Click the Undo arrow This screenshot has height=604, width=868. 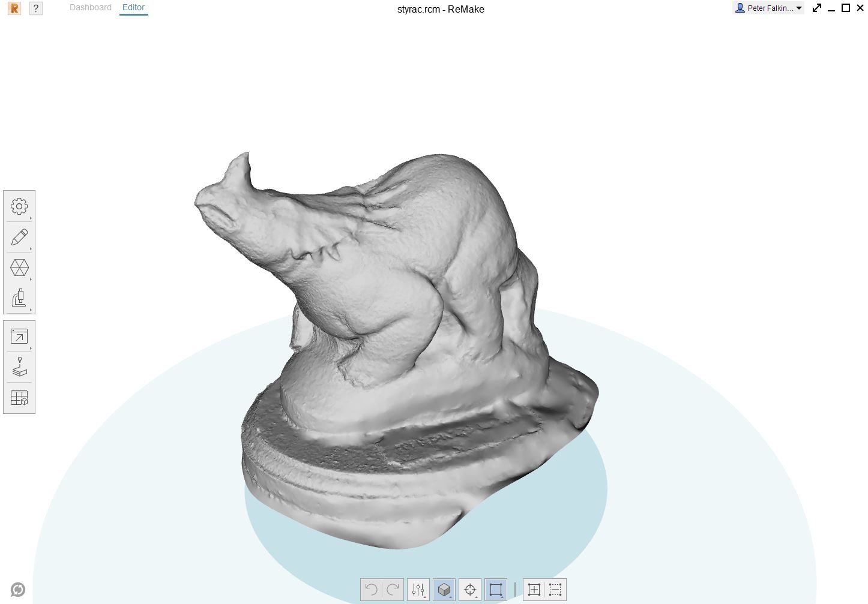click(x=370, y=590)
